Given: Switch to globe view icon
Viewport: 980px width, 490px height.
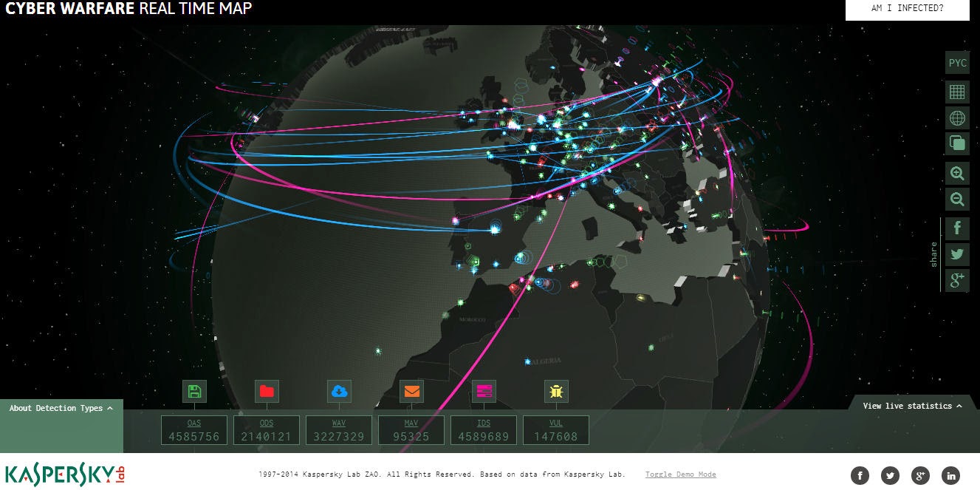Looking at the screenshot, I should (957, 118).
